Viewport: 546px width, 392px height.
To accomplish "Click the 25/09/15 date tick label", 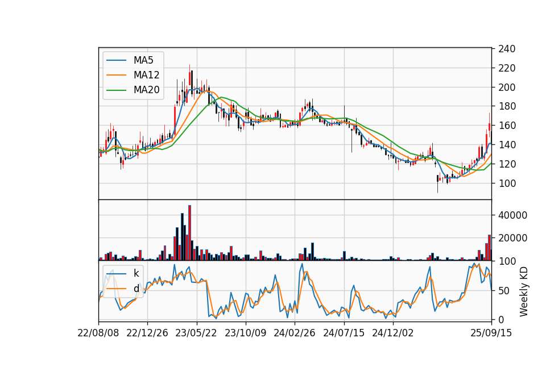I will pos(491,333).
